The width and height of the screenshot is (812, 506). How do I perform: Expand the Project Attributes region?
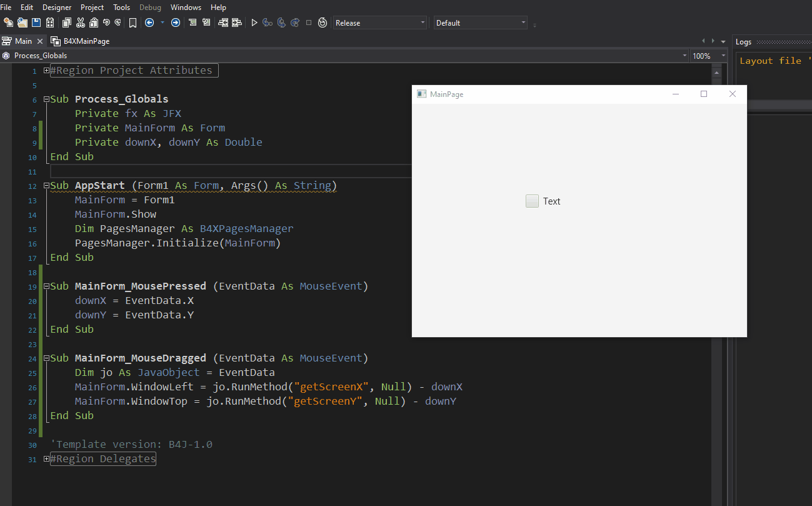[46, 70]
